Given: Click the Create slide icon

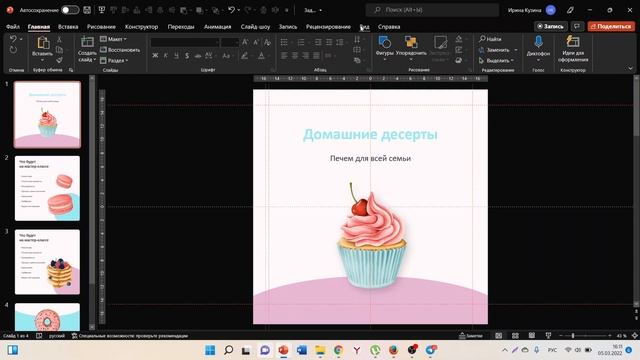Looking at the screenshot, I should pos(87,42).
